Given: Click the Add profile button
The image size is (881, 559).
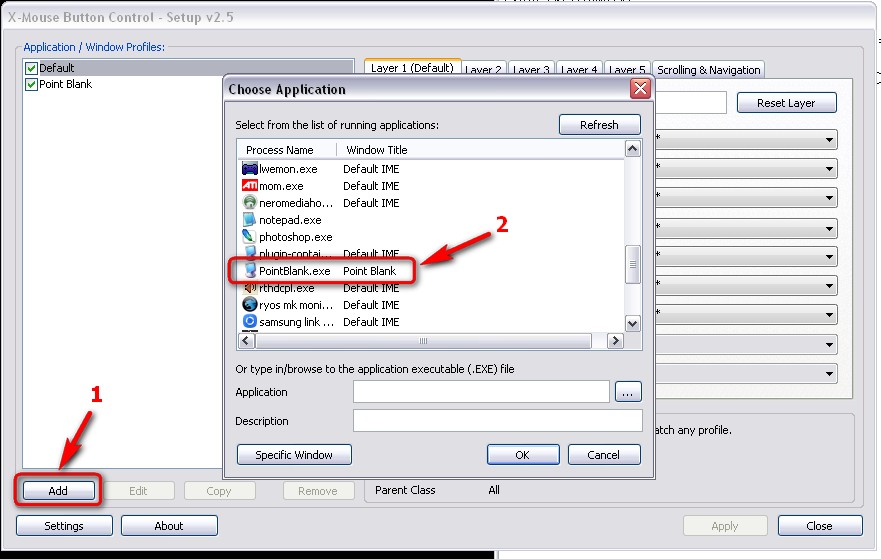Looking at the screenshot, I should click(58, 490).
